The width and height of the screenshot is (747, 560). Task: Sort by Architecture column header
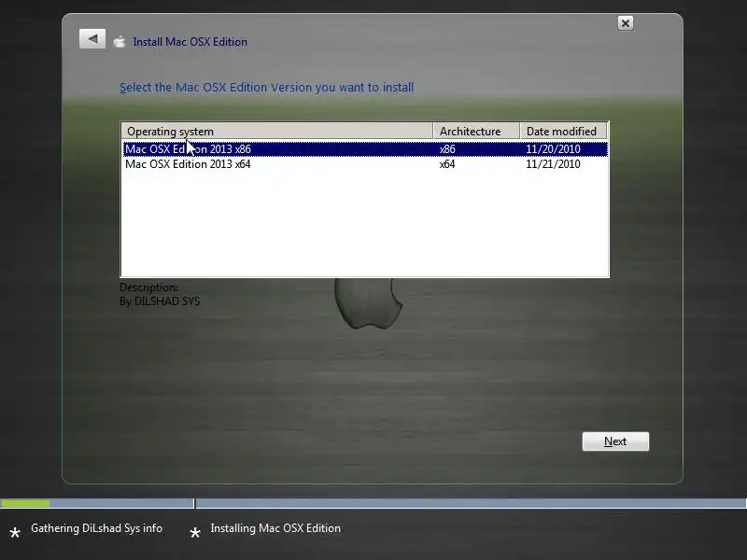pos(476,131)
